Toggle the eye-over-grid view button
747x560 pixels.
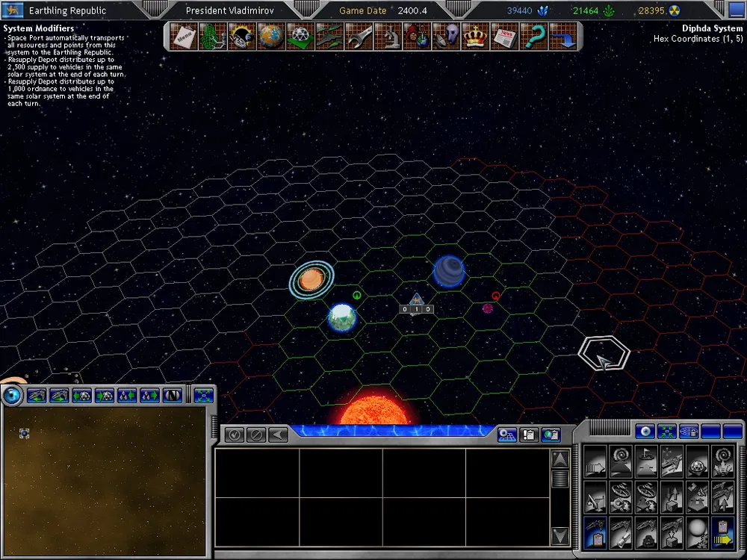point(507,435)
